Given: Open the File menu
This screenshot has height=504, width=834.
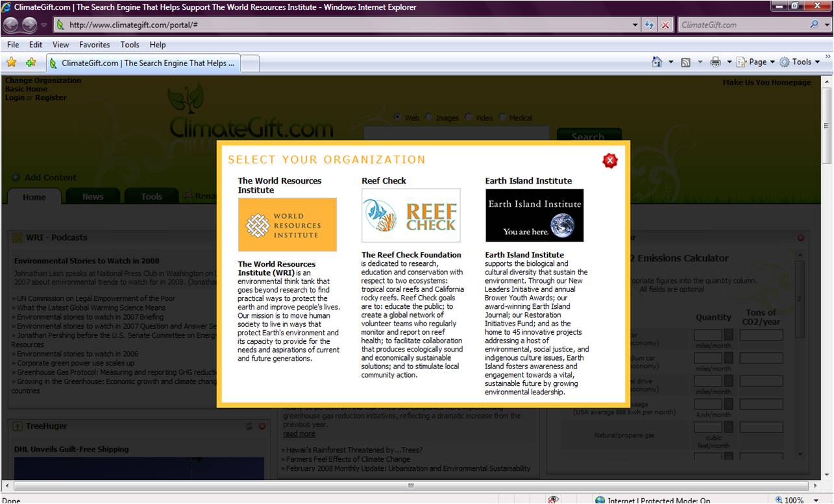Looking at the screenshot, I should (13, 45).
